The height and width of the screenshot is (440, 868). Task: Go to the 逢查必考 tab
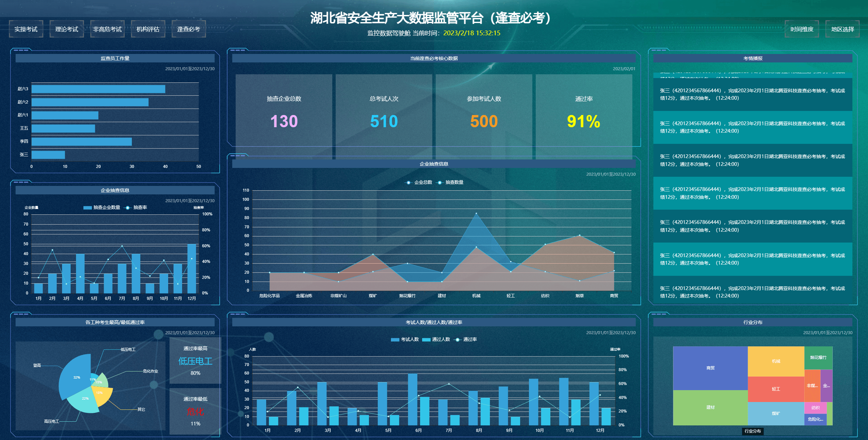click(189, 29)
